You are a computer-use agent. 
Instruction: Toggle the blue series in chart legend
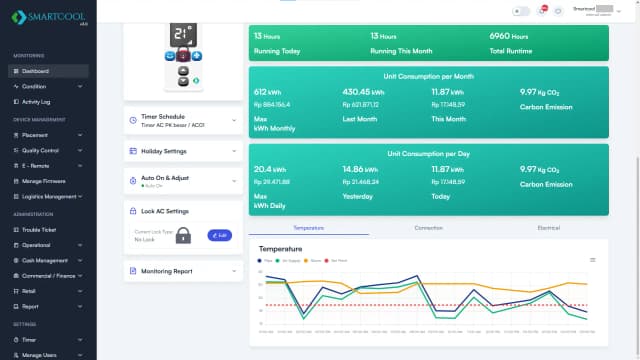[265, 260]
